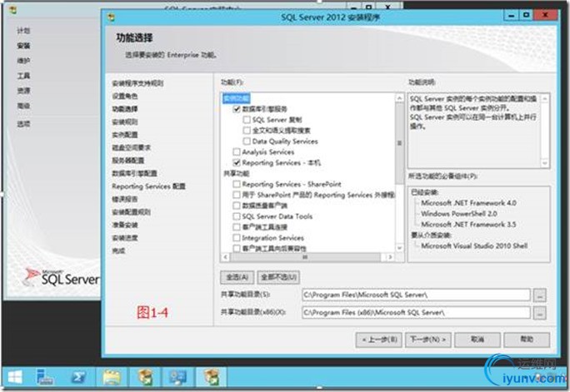Click 功能选择 step in wizard list
The height and width of the screenshot is (392, 570).
(x=125, y=109)
